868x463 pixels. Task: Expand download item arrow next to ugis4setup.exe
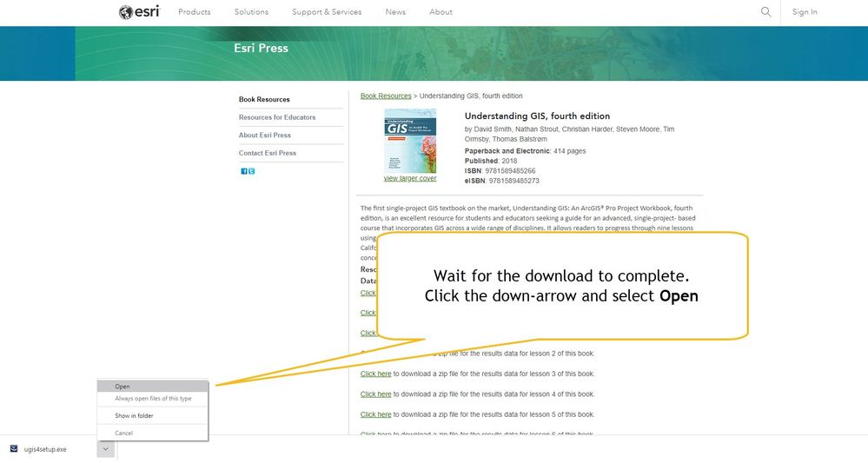click(105, 449)
